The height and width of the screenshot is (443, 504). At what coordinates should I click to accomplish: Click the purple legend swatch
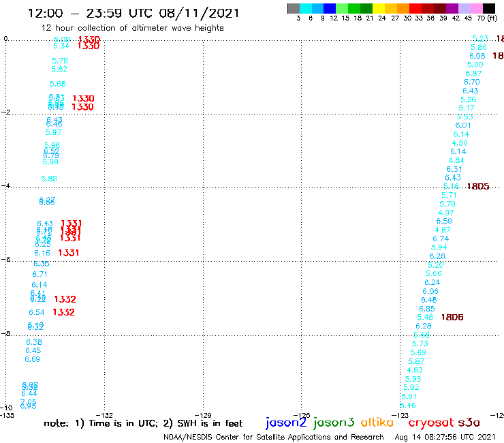(452, 8)
